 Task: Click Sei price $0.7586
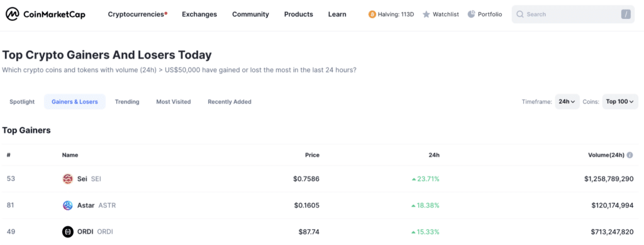(x=306, y=179)
